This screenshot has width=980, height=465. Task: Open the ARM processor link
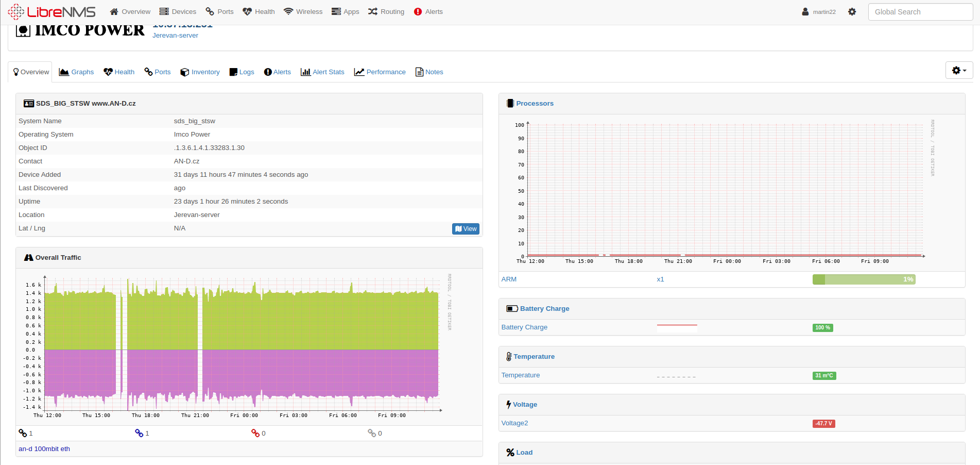click(x=509, y=279)
